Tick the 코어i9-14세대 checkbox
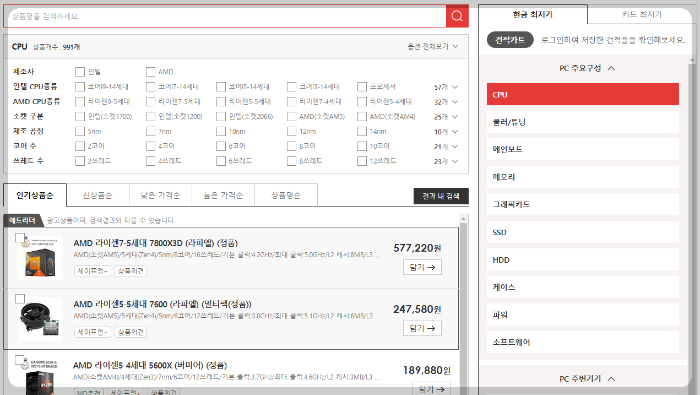 point(80,87)
